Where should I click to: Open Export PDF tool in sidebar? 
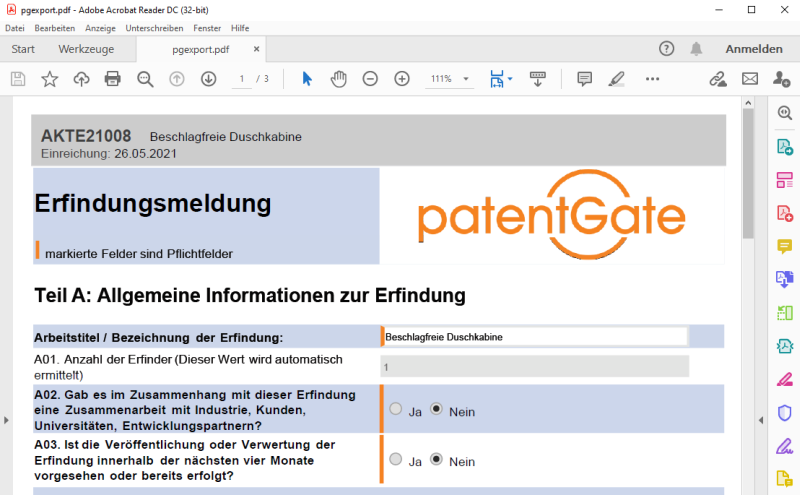(785, 147)
